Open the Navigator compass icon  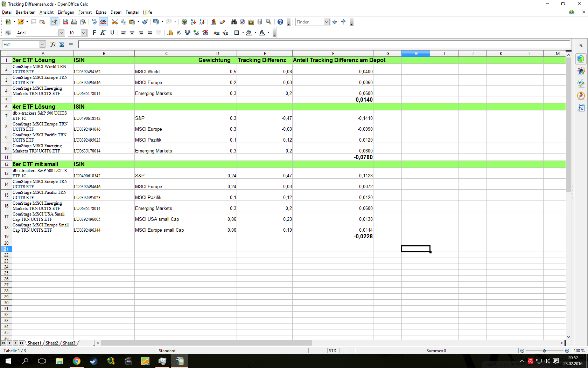[242, 22]
